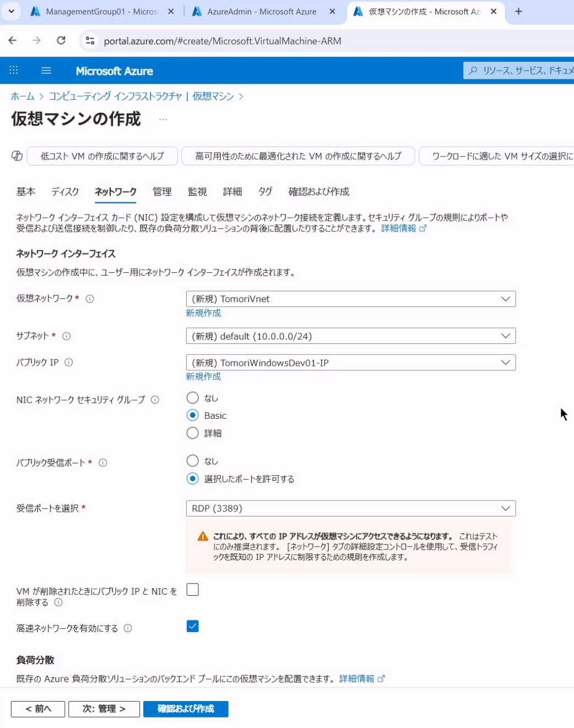The width and height of the screenshot is (574, 728).
Task: Click the 確認および作成 blue button
Action: tap(186, 709)
